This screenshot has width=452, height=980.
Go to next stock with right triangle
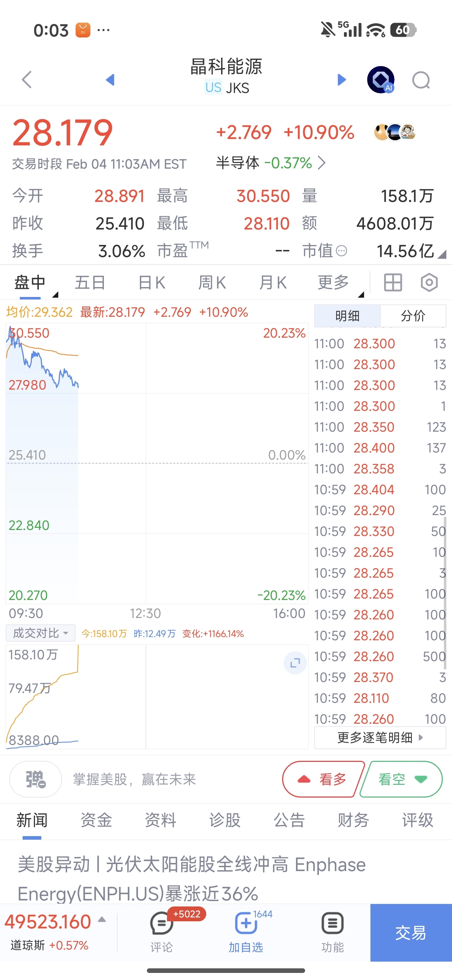(342, 80)
